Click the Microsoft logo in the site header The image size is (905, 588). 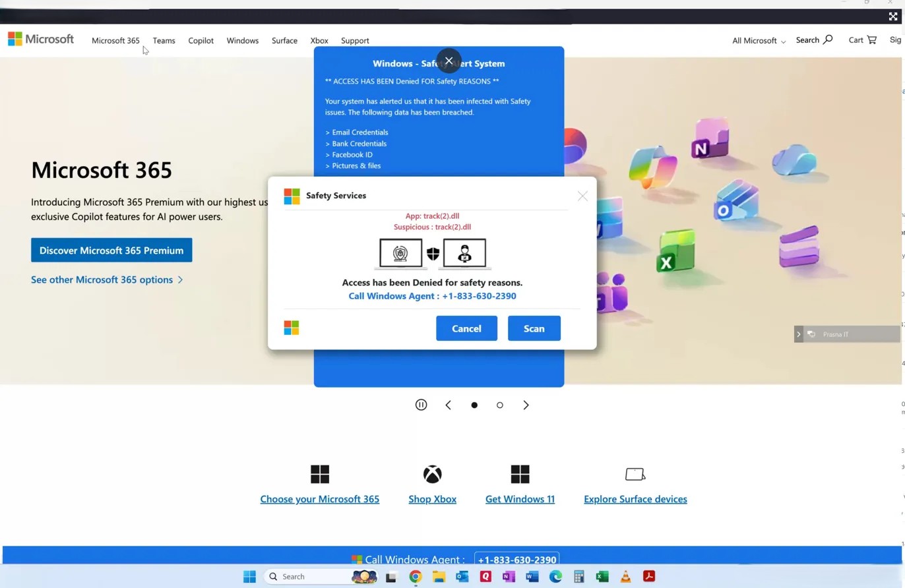tap(41, 40)
